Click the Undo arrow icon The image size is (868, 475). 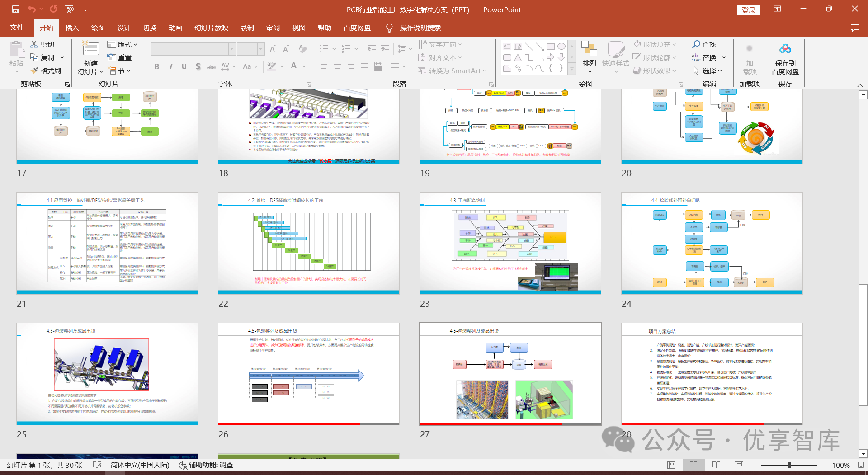point(31,9)
